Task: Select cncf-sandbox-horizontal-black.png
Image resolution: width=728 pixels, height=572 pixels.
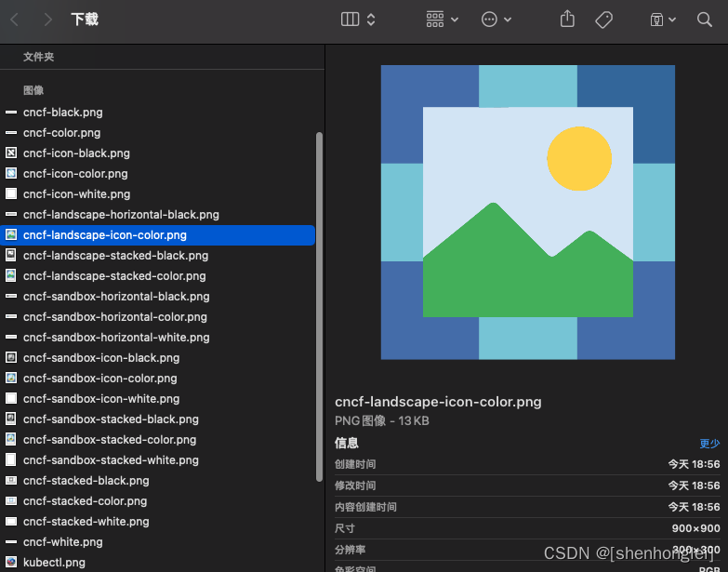Action: [x=116, y=296]
